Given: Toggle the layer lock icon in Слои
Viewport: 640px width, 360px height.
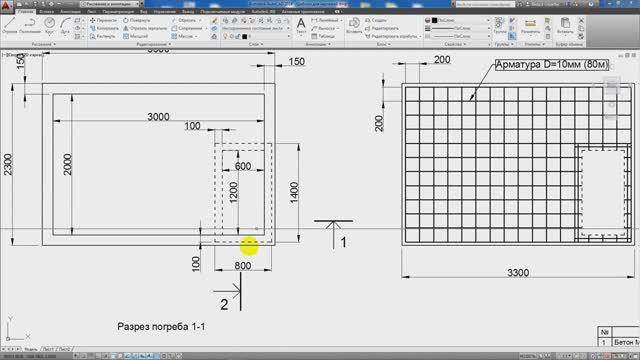Looking at the screenshot, I should click(238, 36).
